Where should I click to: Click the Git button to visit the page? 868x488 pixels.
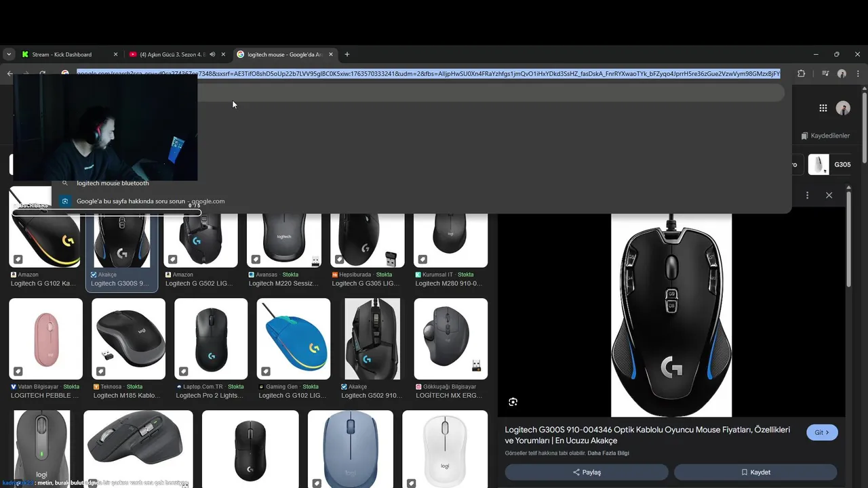click(x=822, y=432)
